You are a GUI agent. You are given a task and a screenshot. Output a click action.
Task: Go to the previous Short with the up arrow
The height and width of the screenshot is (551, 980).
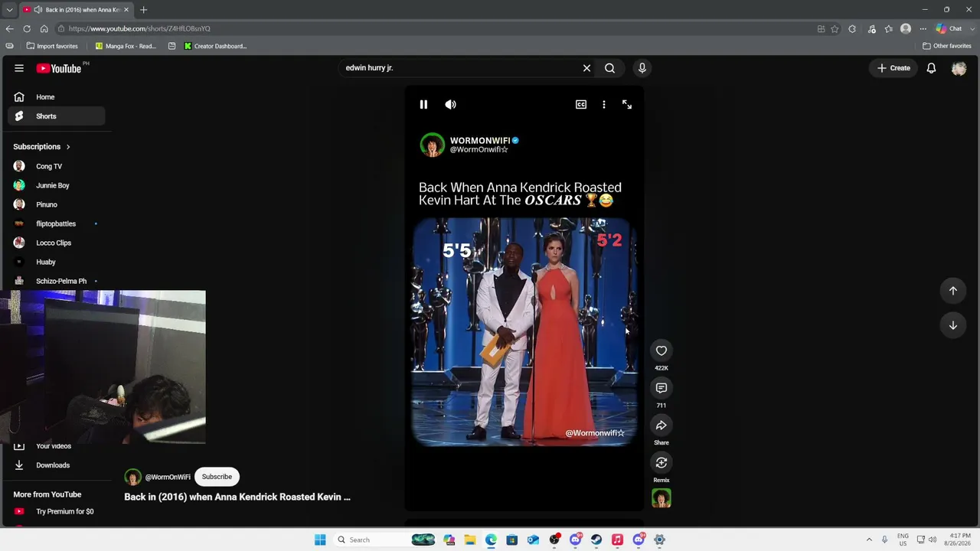tap(953, 291)
